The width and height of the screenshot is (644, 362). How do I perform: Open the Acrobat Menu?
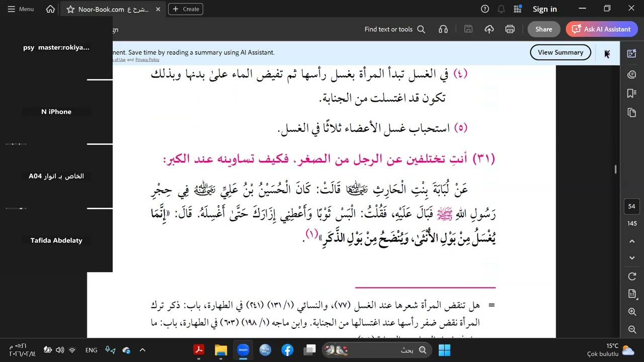pyautogui.click(x=21, y=9)
